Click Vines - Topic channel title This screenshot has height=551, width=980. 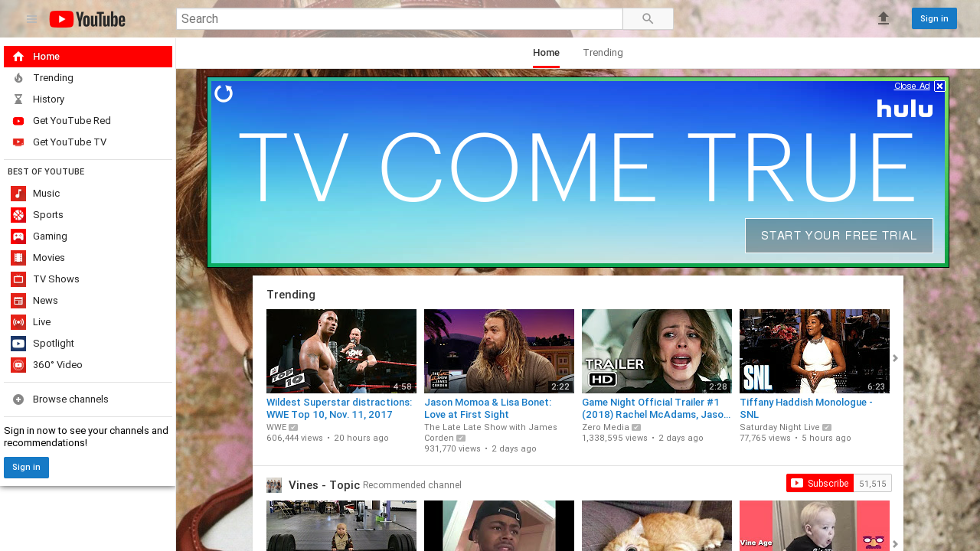324,484
